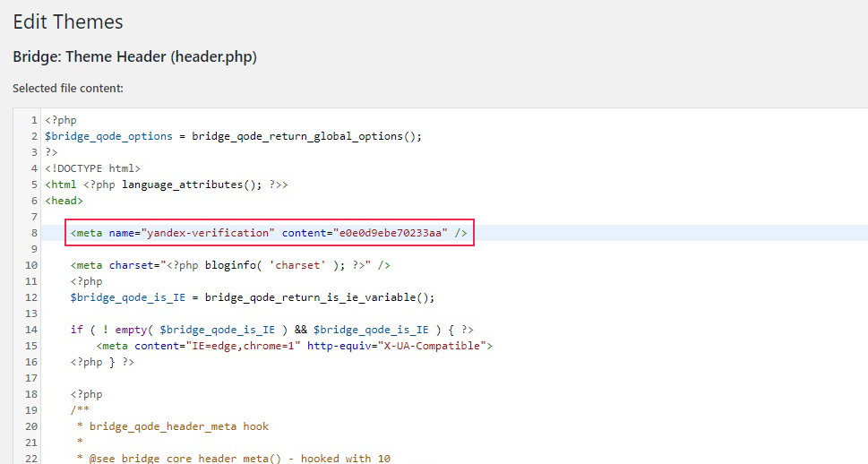Click the Bridge: Theme Header (header.php) title
This screenshot has width=868, height=464.
[134, 57]
